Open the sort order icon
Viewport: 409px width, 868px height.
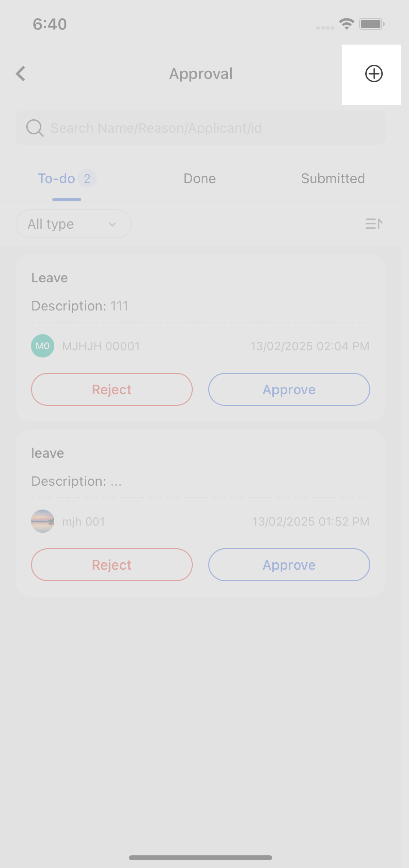click(x=374, y=224)
